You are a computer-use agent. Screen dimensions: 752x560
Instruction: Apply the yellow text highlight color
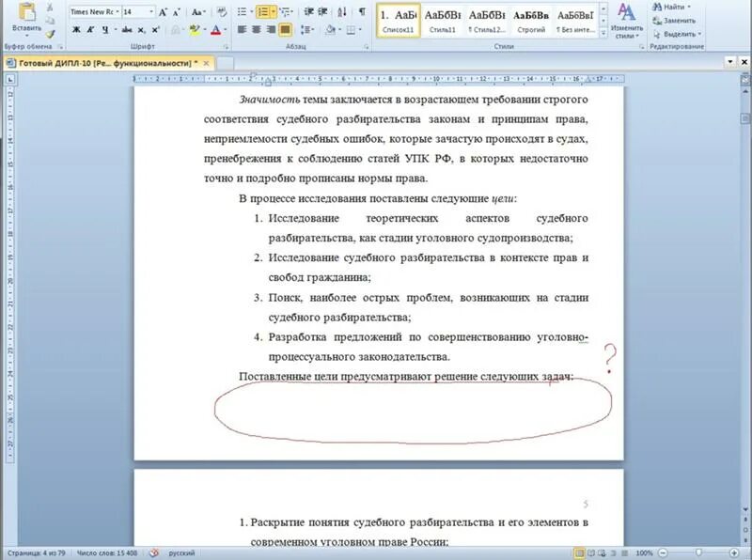click(195, 30)
